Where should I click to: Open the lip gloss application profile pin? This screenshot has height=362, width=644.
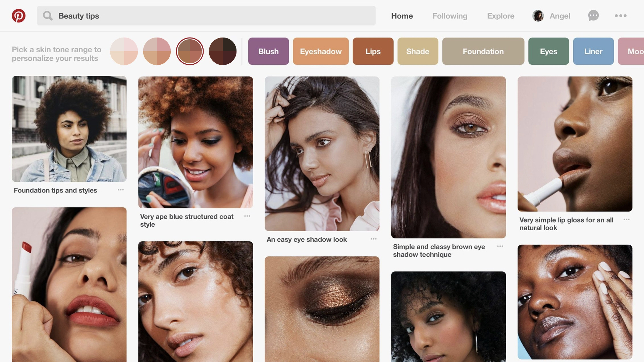[575, 144]
